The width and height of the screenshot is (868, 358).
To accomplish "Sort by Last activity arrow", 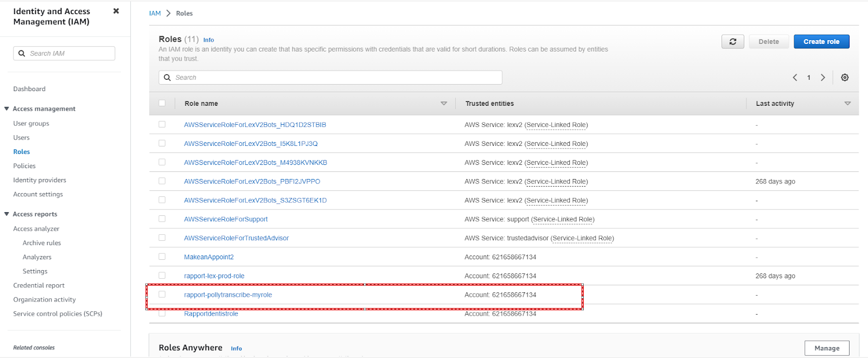I will tap(847, 104).
